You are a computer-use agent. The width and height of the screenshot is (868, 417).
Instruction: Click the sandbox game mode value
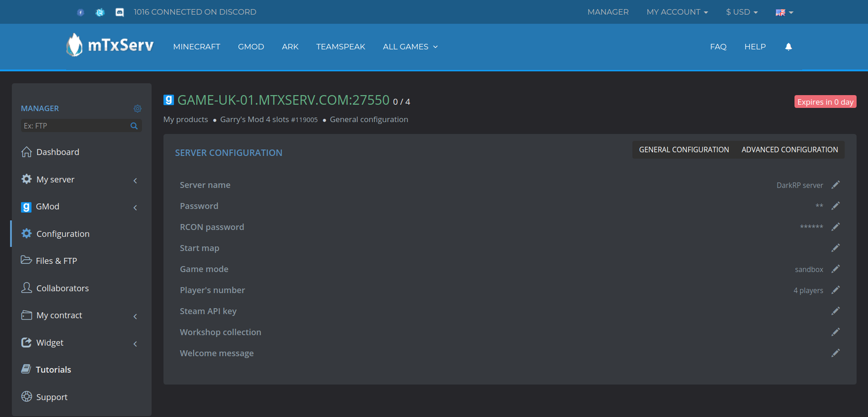pyautogui.click(x=809, y=269)
